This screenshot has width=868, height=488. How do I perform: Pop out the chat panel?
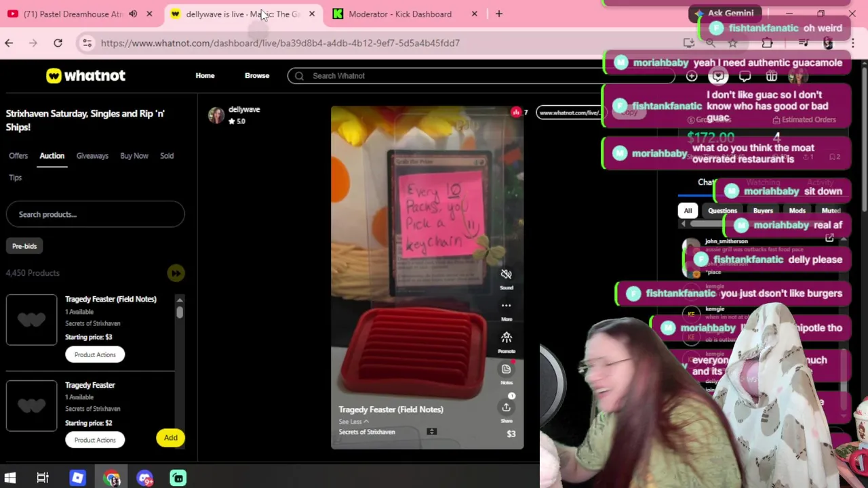tap(829, 238)
